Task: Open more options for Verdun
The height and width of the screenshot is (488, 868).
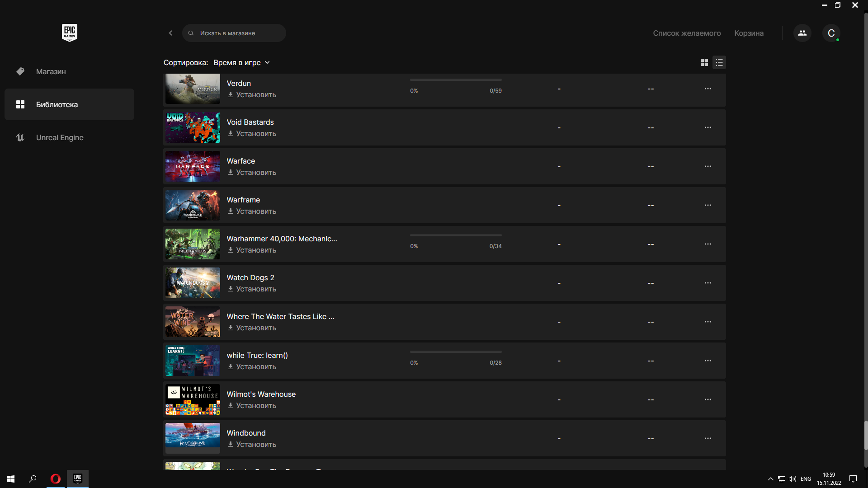Action: pos(708,89)
